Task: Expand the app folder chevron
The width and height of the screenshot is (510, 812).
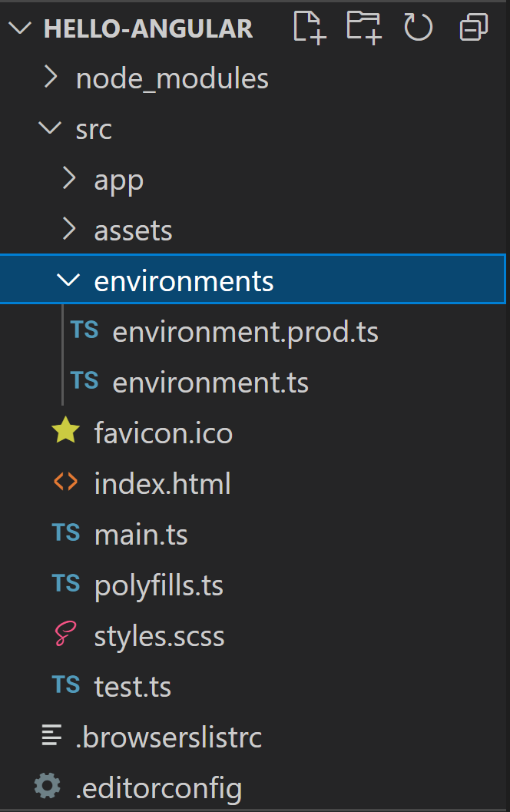Action: [69, 179]
